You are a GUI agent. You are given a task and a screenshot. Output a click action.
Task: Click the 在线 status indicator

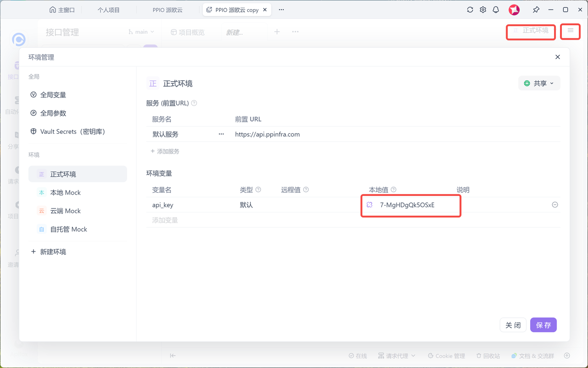(357, 356)
